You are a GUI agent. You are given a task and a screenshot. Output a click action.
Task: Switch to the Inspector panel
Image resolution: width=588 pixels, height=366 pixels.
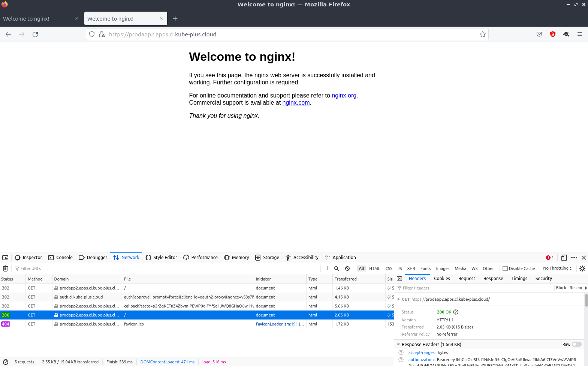[x=28, y=258]
